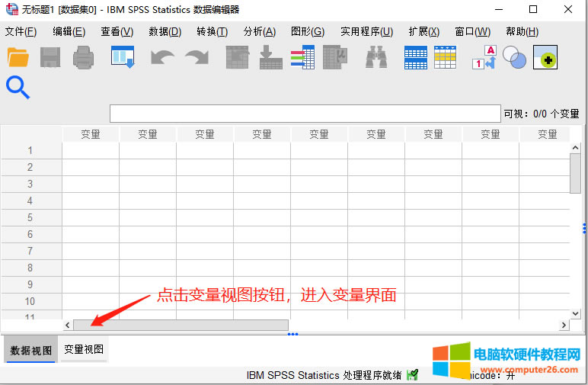Click the horizontal scrollbar right arrow
This screenshot has height=385, width=588.
pyautogui.click(x=564, y=325)
